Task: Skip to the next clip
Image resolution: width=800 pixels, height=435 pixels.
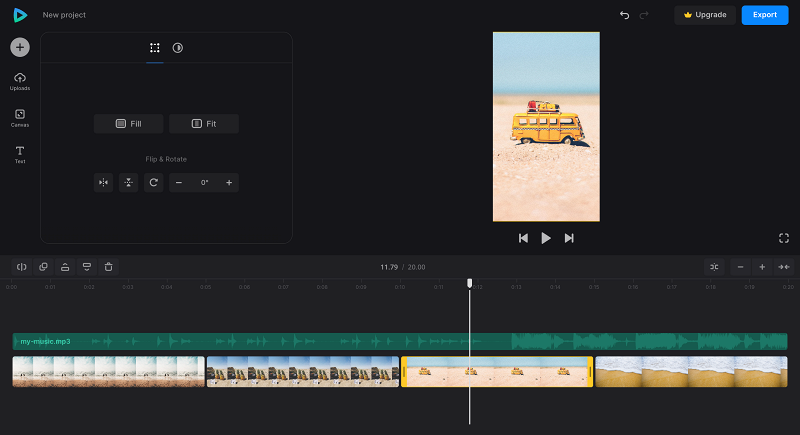Action: [569, 238]
